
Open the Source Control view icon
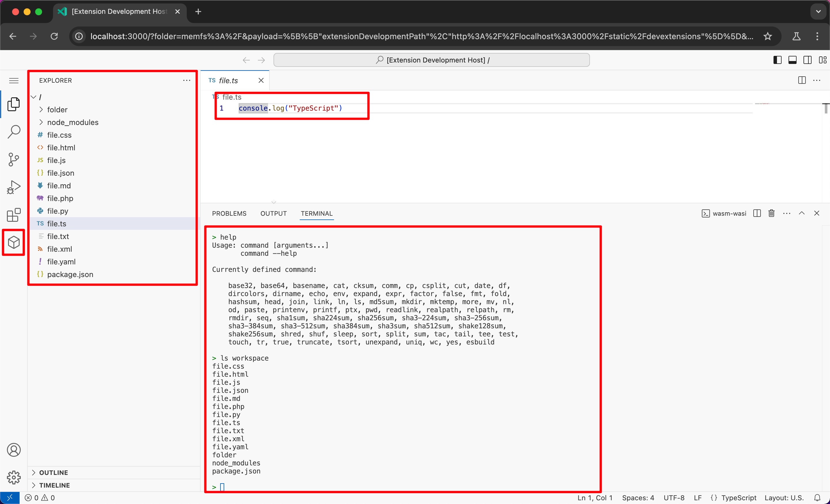point(14,159)
